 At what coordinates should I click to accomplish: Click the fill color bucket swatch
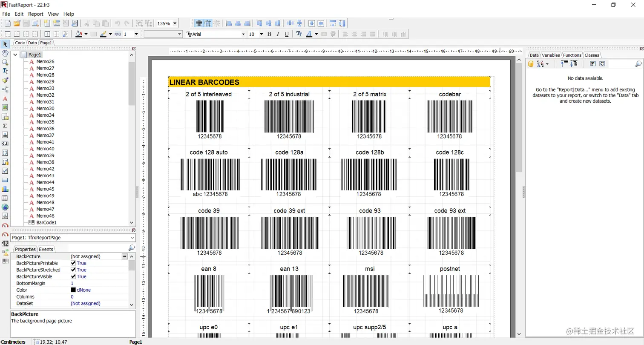79,34
